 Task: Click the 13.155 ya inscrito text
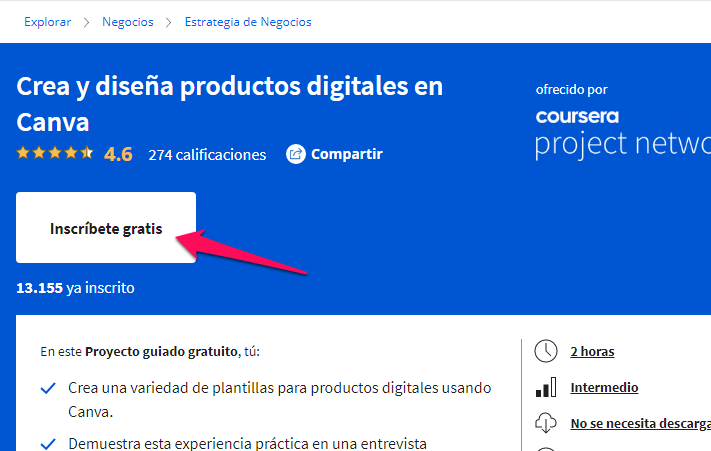pos(75,288)
